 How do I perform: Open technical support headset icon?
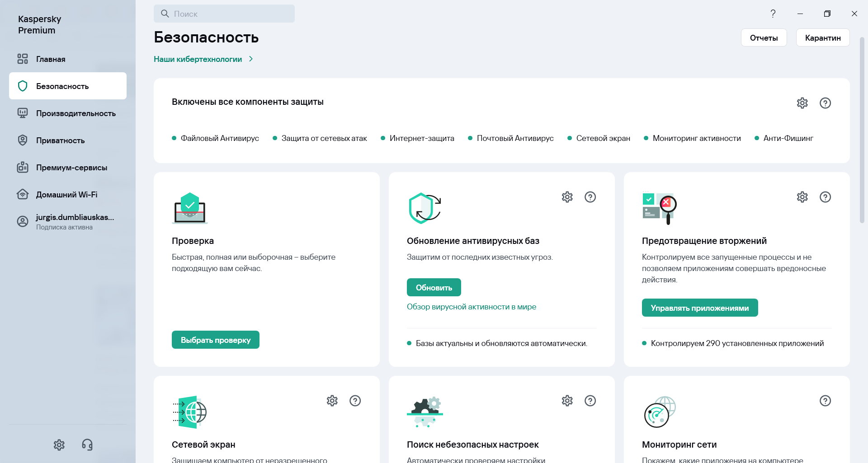point(87,445)
